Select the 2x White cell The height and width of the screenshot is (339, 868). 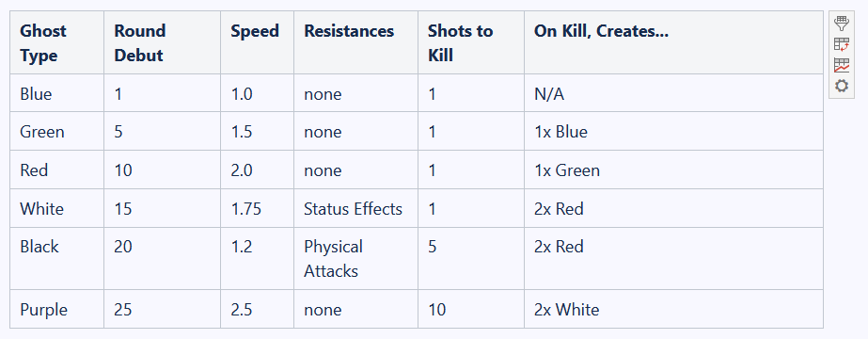click(x=673, y=309)
